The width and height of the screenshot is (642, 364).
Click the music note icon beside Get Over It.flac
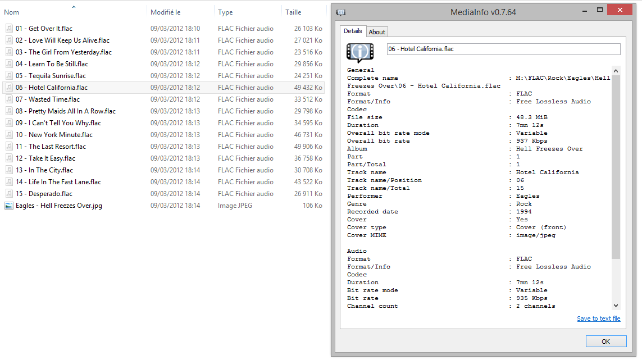coord(8,28)
